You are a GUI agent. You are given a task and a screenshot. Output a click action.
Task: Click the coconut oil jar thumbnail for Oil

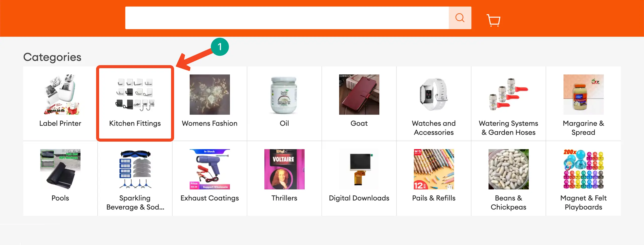pos(284,94)
